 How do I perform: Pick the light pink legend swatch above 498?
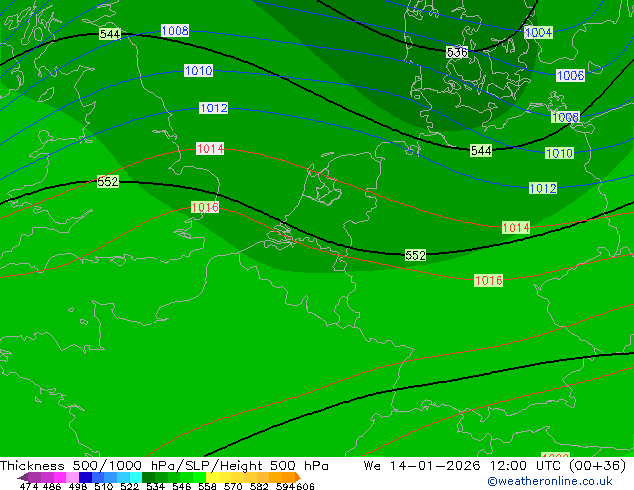[x=72, y=477]
